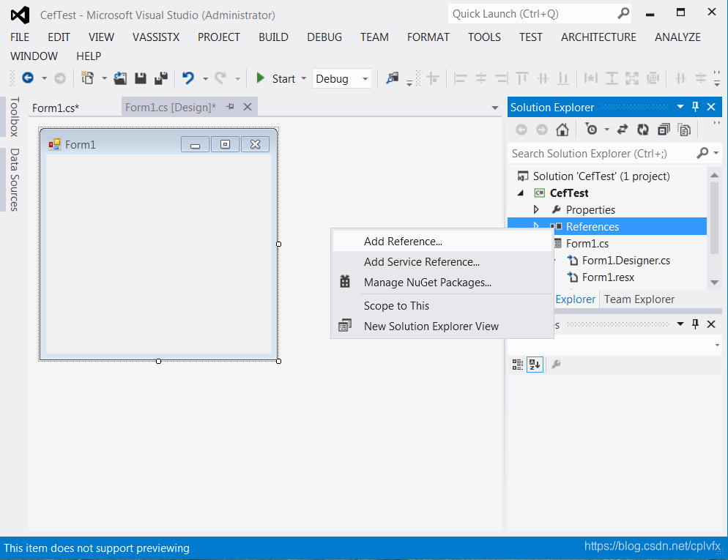
Task: Expand the Properties node under CefTest
Action: tap(537, 209)
